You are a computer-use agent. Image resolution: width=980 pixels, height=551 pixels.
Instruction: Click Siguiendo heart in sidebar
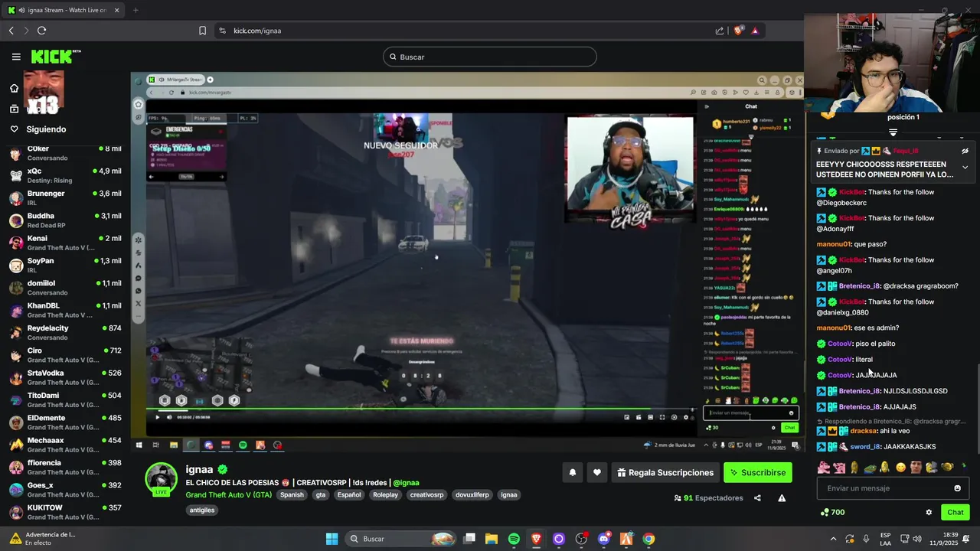(x=14, y=129)
